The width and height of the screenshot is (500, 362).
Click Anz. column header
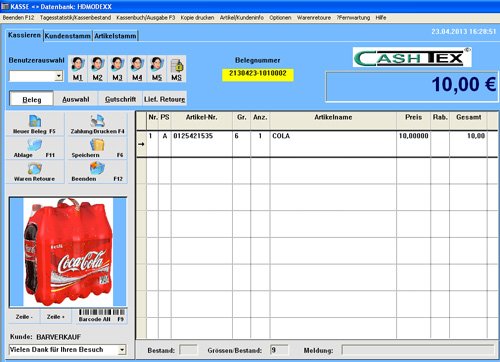260,120
